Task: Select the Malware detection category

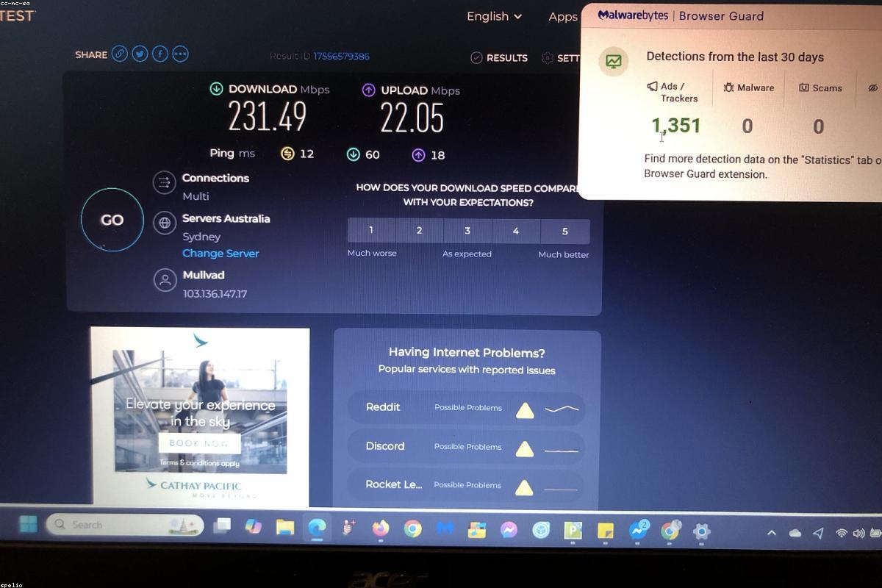Action: [x=749, y=87]
